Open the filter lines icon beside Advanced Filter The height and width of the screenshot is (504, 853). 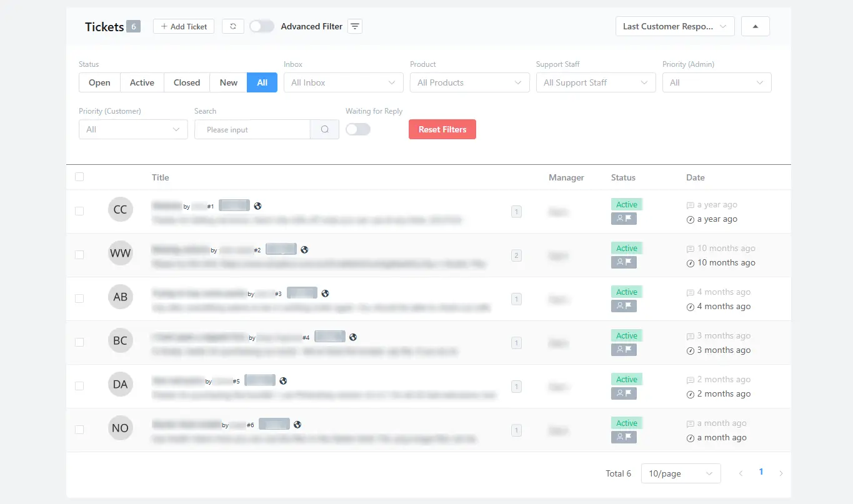[x=355, y=26]
